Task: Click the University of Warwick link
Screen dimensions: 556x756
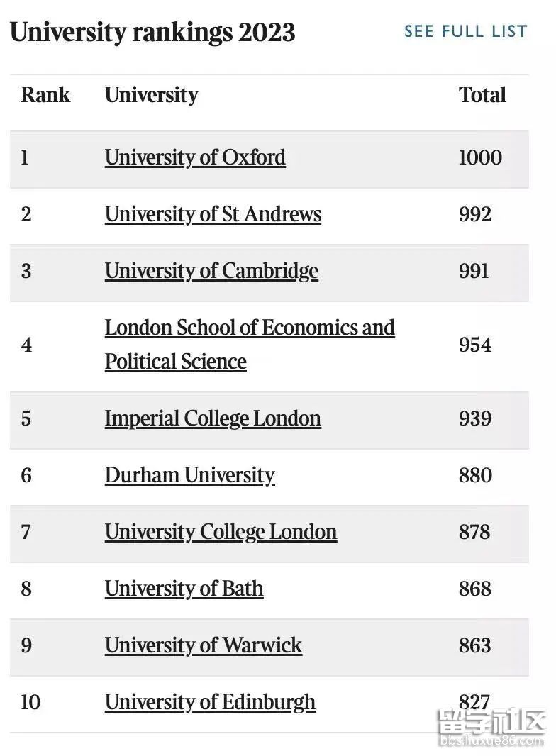Action: click(203, 645)
